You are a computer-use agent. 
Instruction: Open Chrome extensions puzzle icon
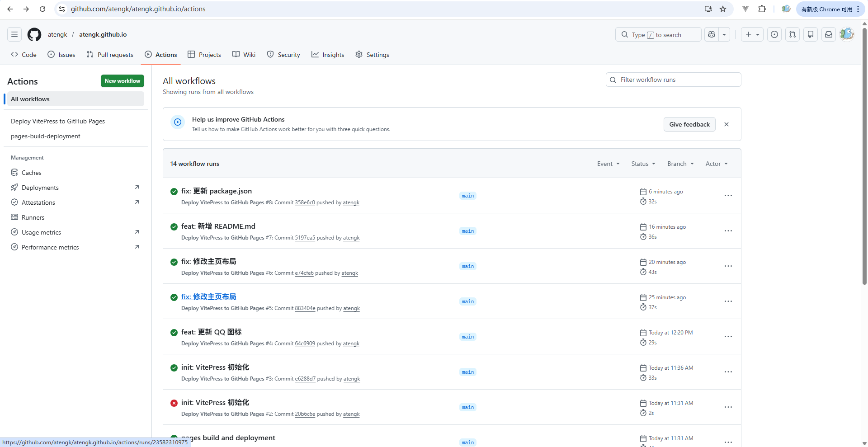[762, 9]
